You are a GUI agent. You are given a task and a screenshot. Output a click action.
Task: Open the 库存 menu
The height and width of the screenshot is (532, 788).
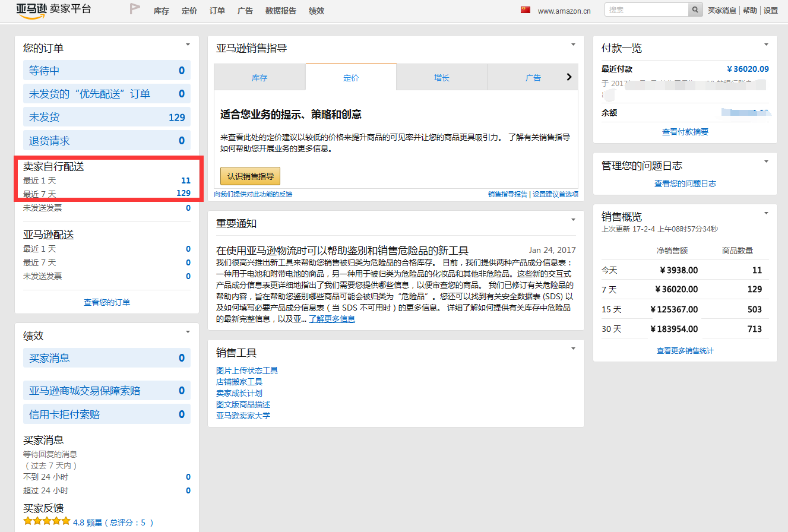pos(161,11)
